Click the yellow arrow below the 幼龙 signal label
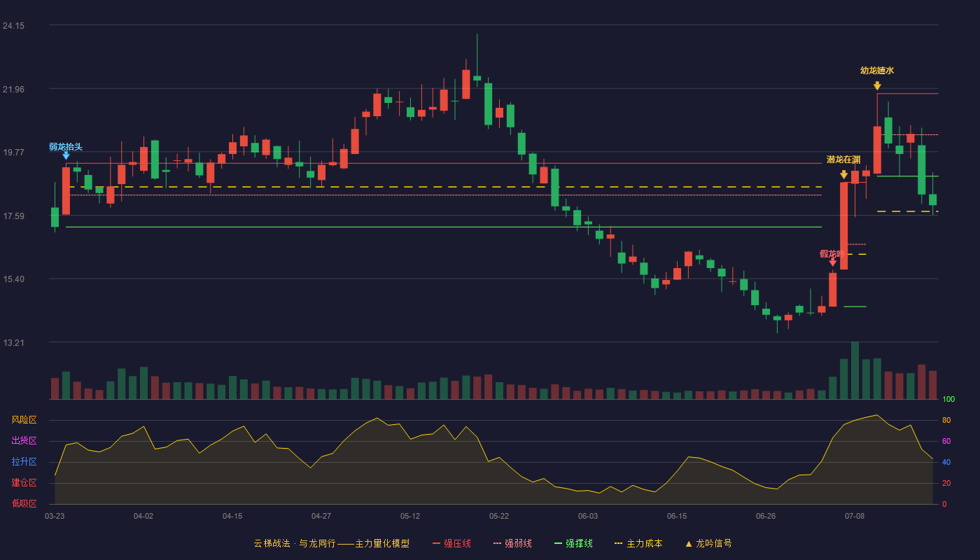This screenshot has width=980, height=560. (x=877, y=85)
